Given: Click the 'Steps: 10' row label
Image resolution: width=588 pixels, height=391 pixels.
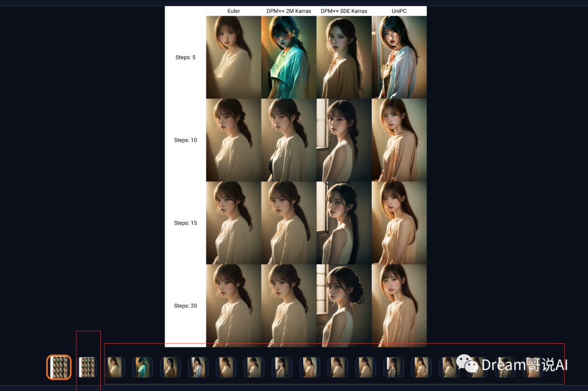Looking at the screenshot, I should click(x=185, y=140).
